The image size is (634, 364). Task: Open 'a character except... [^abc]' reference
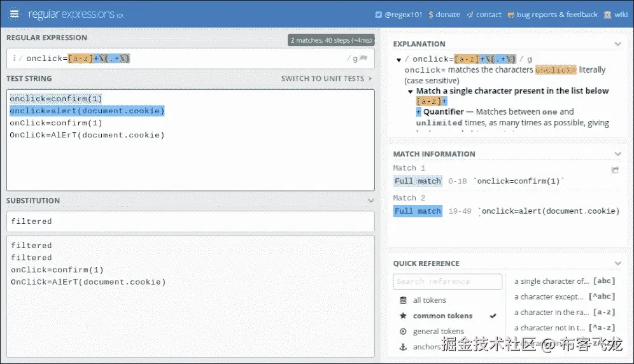[x=565, y=297]
